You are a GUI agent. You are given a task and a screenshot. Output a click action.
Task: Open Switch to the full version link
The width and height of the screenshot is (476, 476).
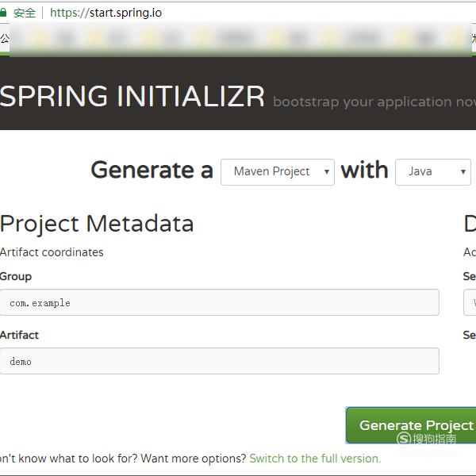(x=315, y=459)
